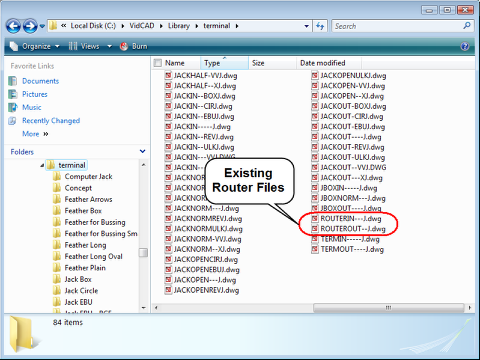Click the JACKHALF-VVJ.dwg file icon

(x=168, y=76)
